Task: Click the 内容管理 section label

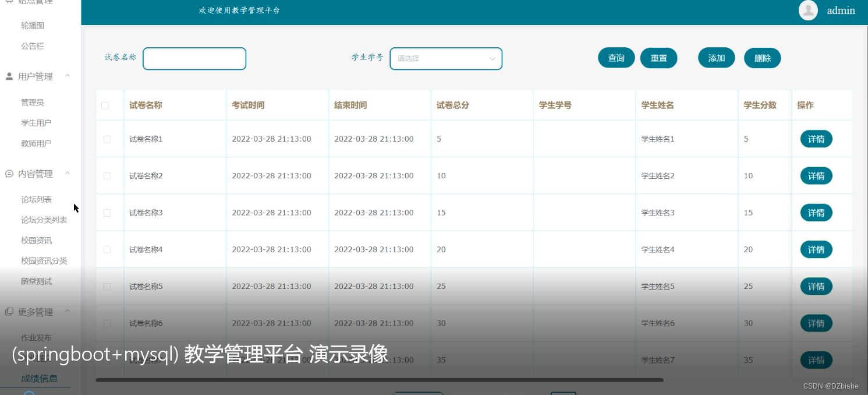Action: pos(36,174)
